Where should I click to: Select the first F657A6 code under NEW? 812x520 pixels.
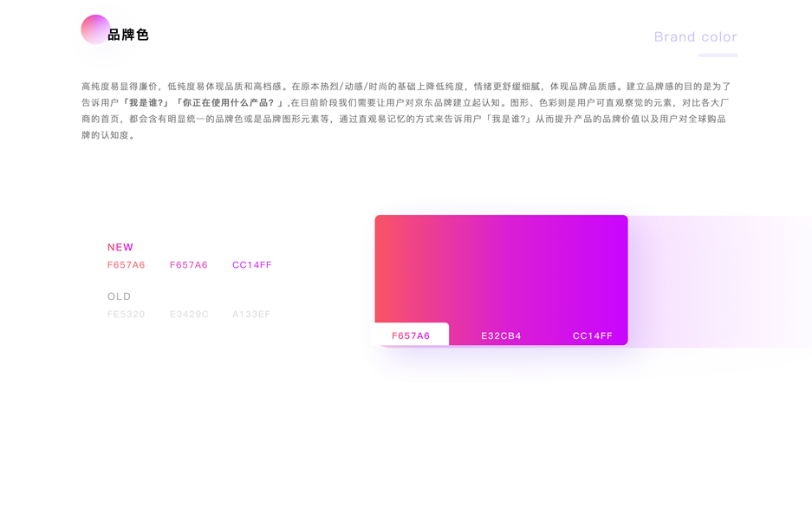point(126,264)
